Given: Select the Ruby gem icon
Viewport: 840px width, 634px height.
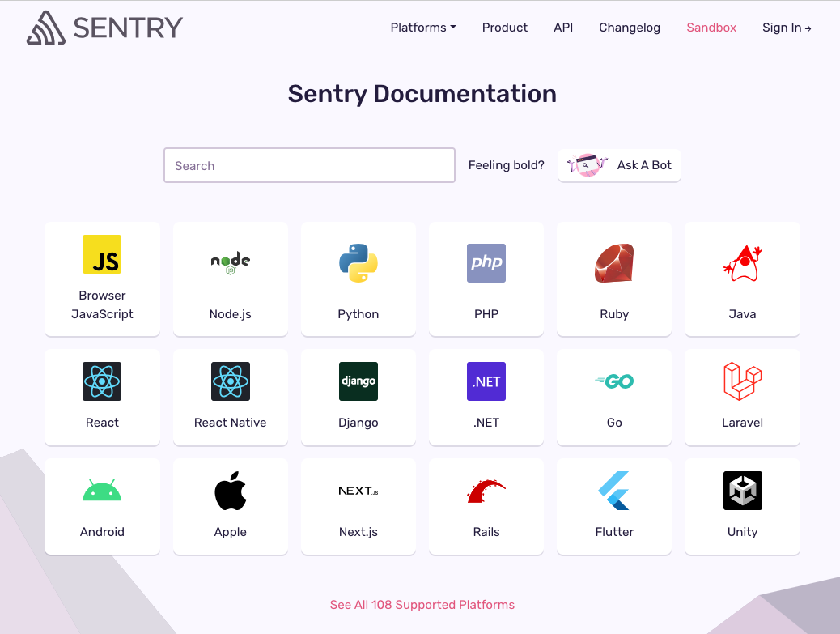Looking at the screenshot, I should (x=614, y=263).
